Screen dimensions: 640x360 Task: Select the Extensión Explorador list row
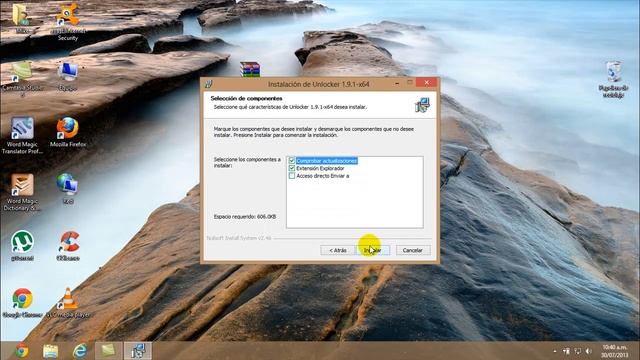pos(320,168)
